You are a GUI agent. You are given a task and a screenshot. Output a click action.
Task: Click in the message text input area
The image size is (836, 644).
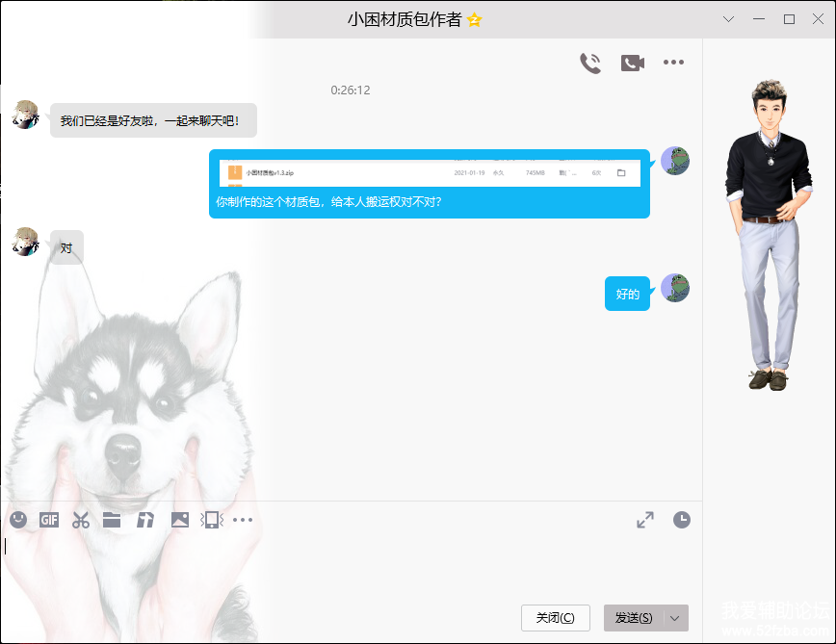[351, 567]
